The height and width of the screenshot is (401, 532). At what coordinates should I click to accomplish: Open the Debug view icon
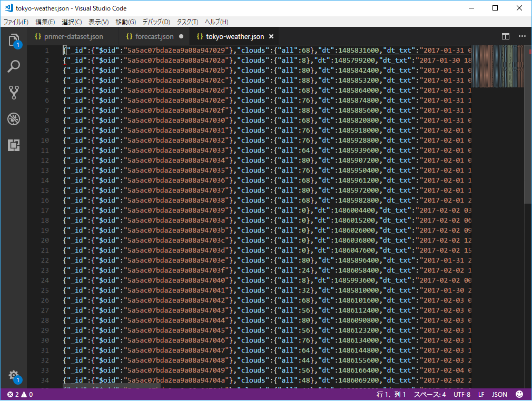click(x=14, y=119)
